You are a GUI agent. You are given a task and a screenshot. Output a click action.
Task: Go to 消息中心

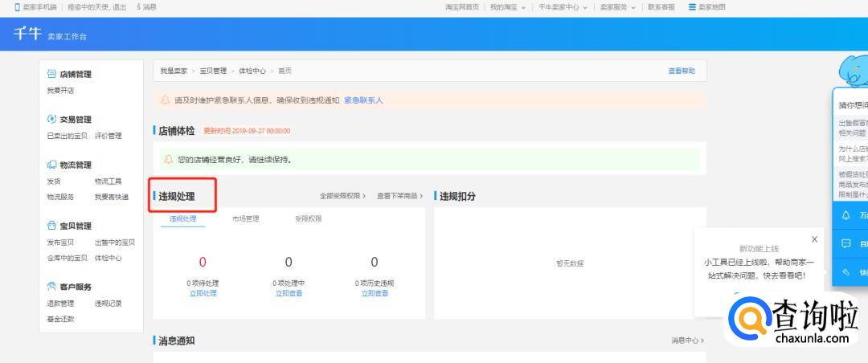point(687,341)
